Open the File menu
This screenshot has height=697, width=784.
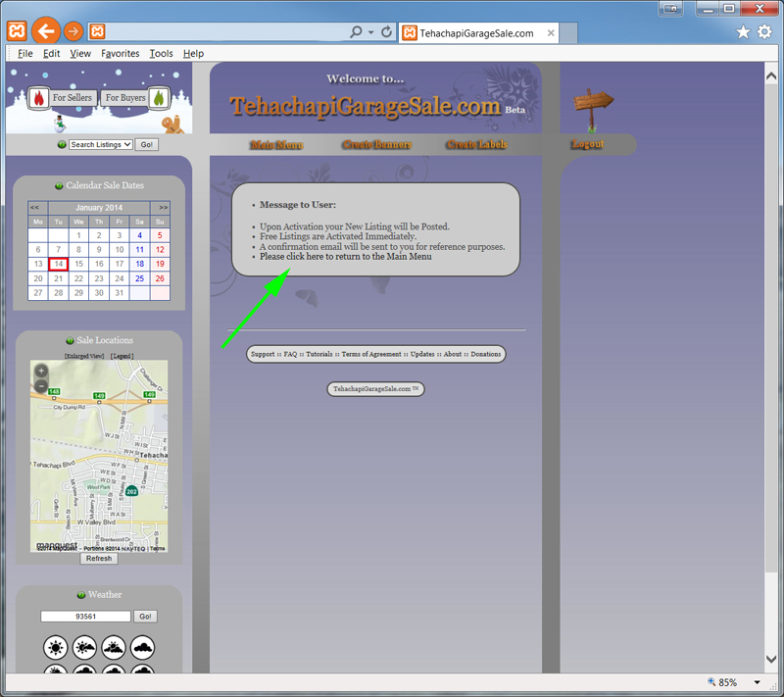click(25, 54)
